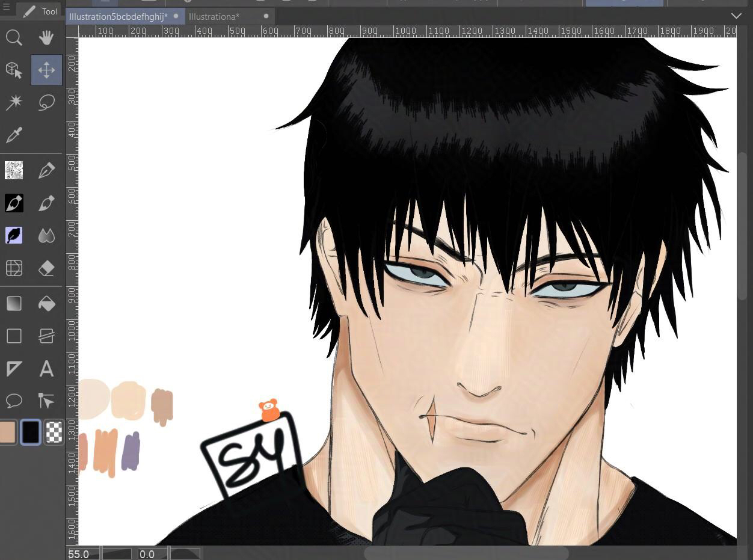Screen dimensions: 753x560
Task: Activate the Move layer tool
Action: (x=46, y=70)
